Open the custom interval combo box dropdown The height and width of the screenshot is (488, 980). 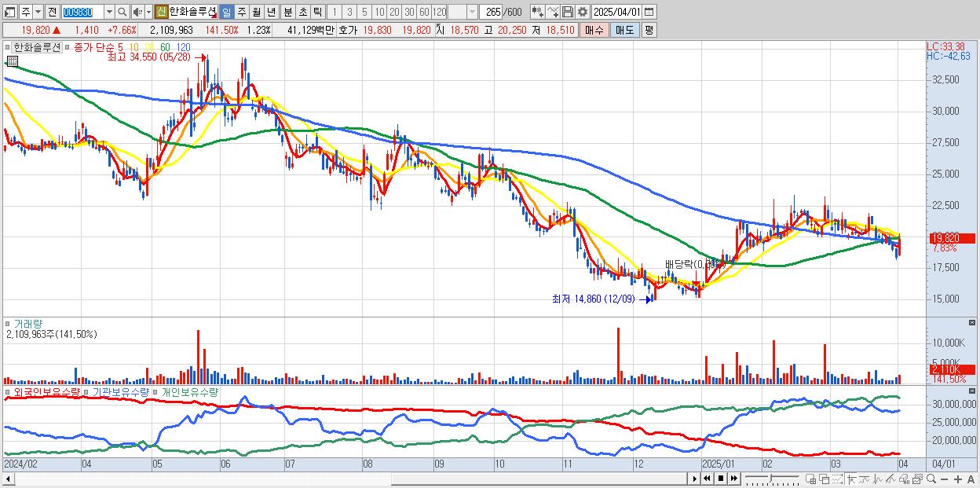click(x=472, y=12)
